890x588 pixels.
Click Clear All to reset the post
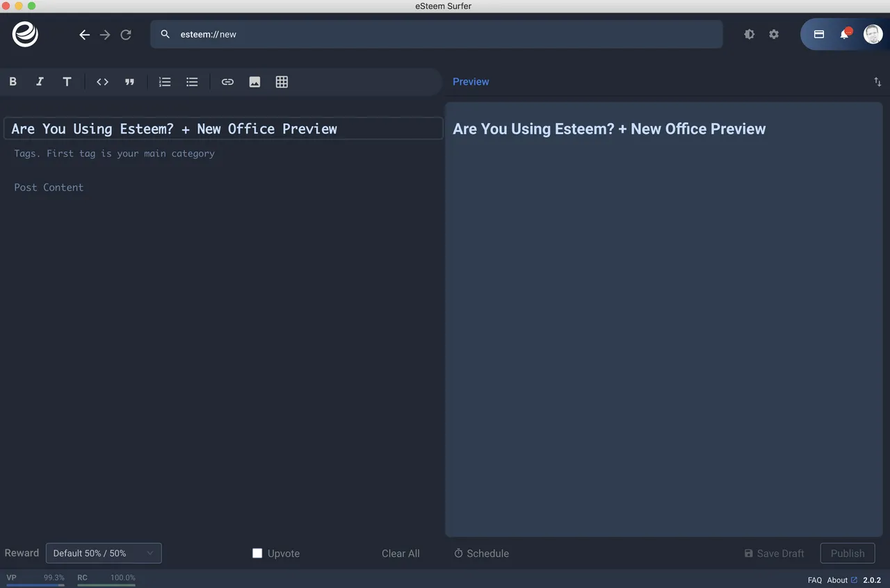(x=400, y=553)
